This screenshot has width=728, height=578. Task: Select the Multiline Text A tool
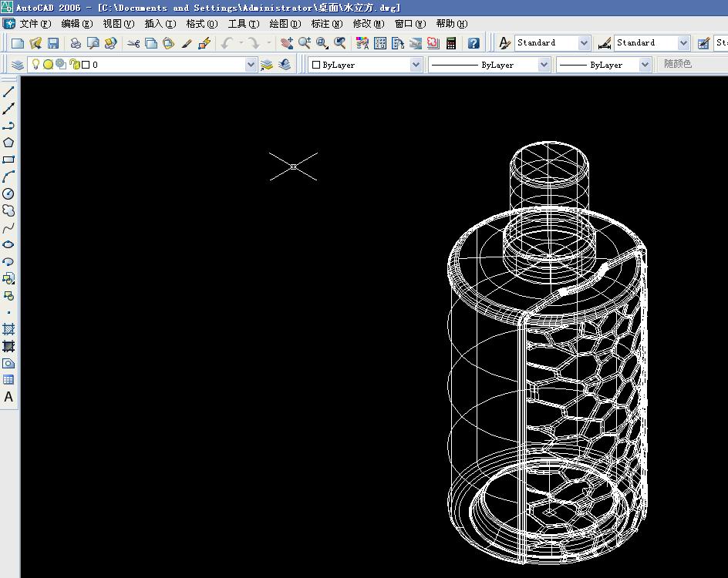click(x=8, y=397)
